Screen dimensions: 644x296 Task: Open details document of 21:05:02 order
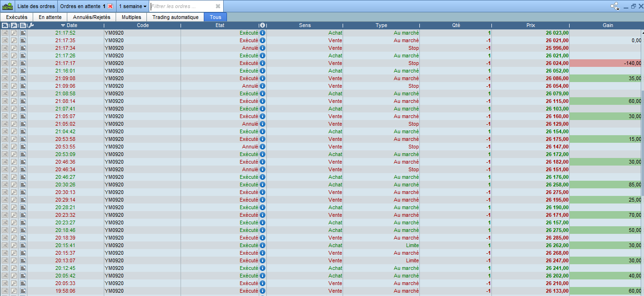(x=23, y=124)
